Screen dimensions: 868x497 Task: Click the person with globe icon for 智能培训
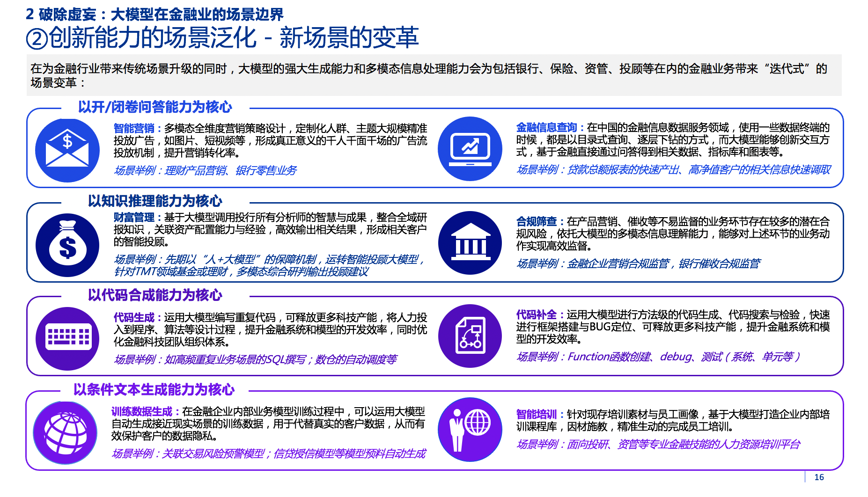[x=470, y=430]
